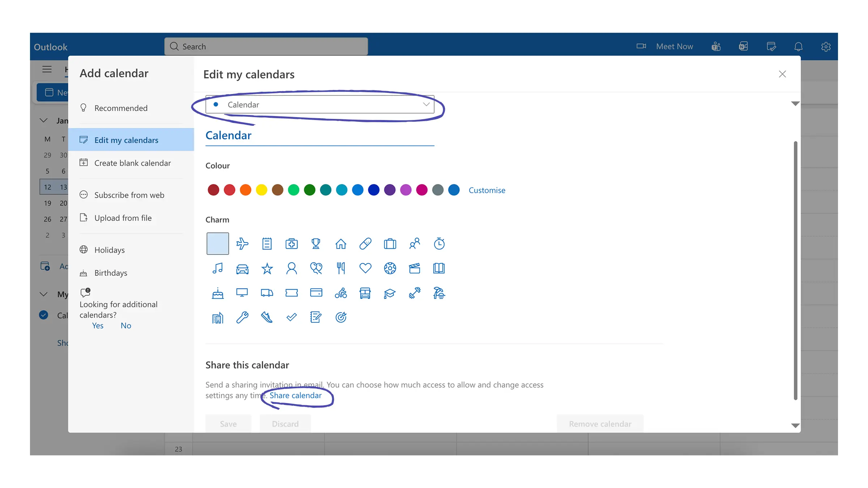Open the Customise colour link
The image size is (868, 488).
487,190
